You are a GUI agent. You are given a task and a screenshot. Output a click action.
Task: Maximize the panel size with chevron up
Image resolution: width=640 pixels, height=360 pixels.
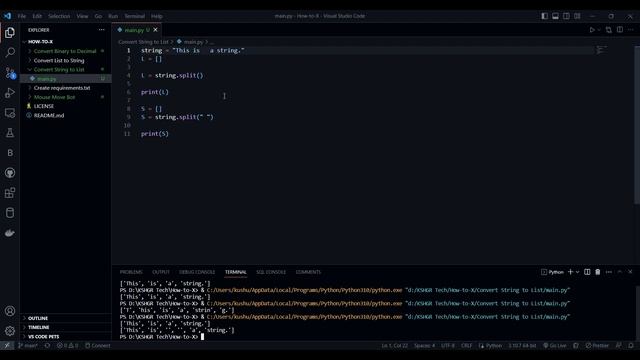tap(620, 272)
